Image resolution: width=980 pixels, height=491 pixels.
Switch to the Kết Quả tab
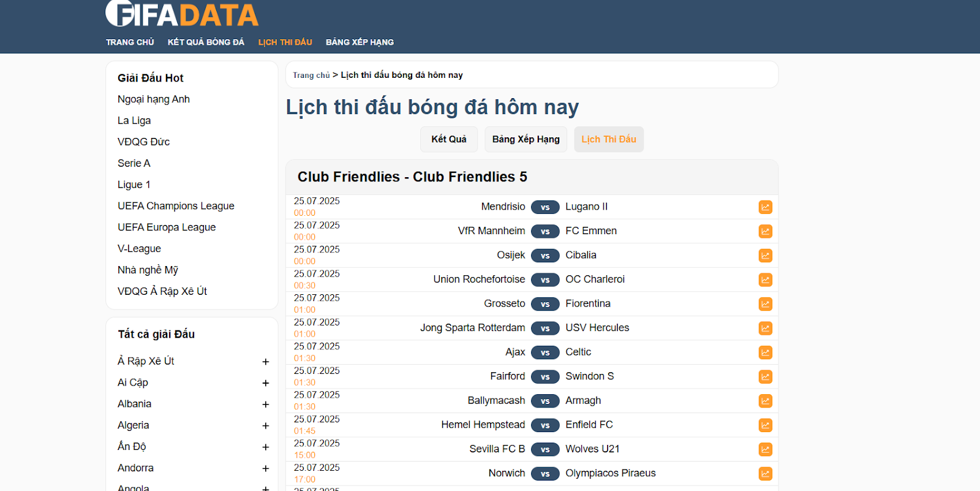(x=449, y=139)
